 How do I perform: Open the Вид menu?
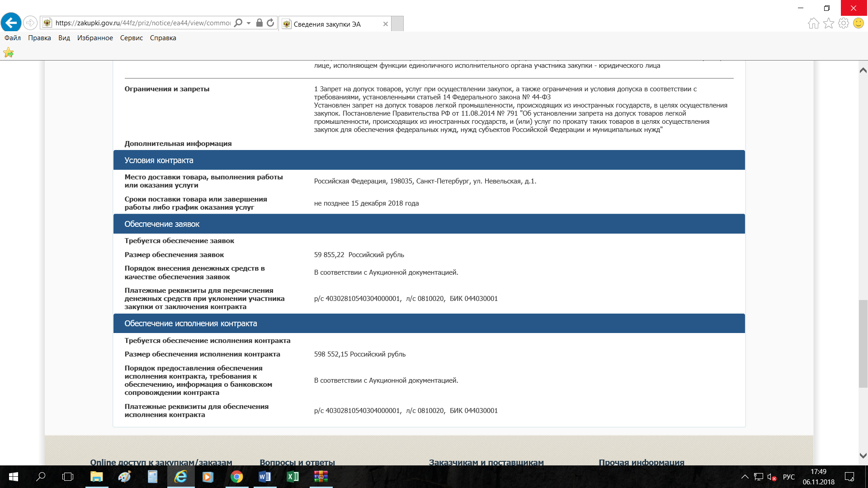click(x=64, y=38)
